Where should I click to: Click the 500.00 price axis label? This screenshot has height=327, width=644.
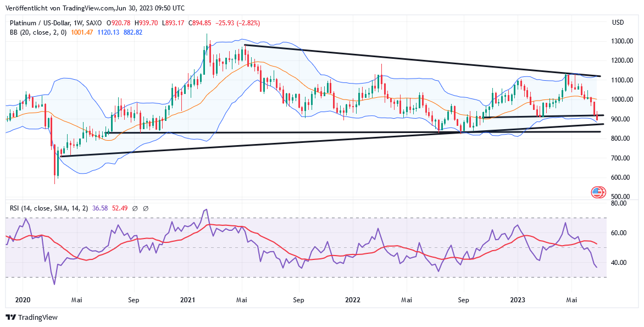620,197
